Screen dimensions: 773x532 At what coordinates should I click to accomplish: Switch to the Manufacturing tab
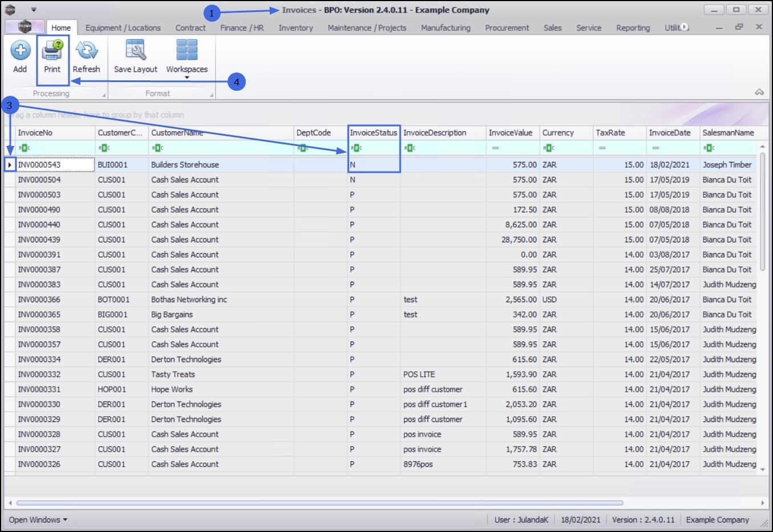pyautogui.click(x=446, y=27)
